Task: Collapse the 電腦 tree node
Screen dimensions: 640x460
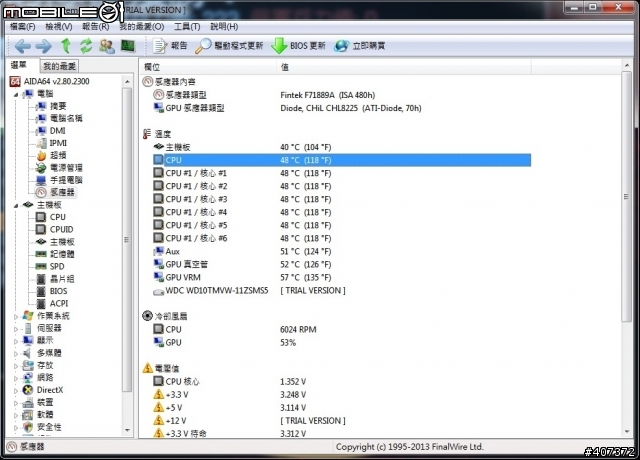Action: coord(16,94)
